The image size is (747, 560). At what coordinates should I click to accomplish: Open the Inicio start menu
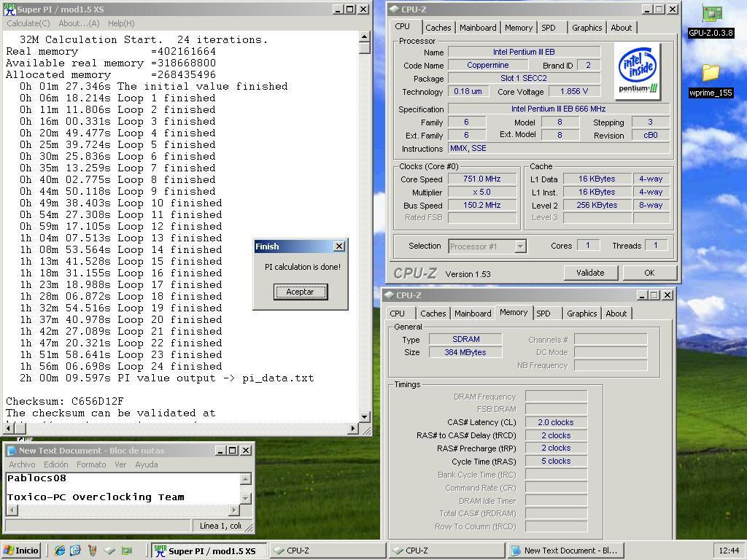coord(21,551)
